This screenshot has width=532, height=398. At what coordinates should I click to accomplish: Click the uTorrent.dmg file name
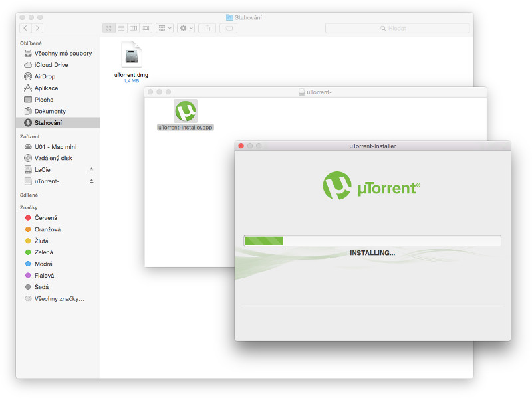pos(131,75)
